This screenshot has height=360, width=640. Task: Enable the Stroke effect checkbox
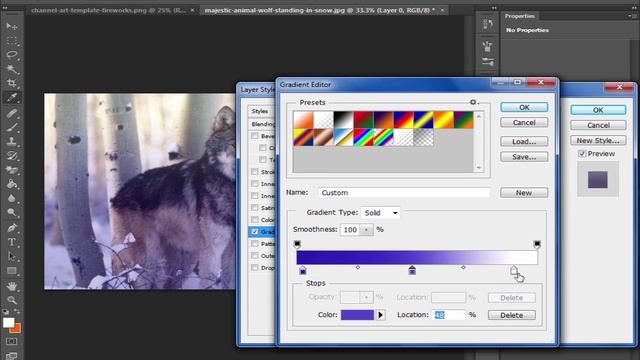255,172
